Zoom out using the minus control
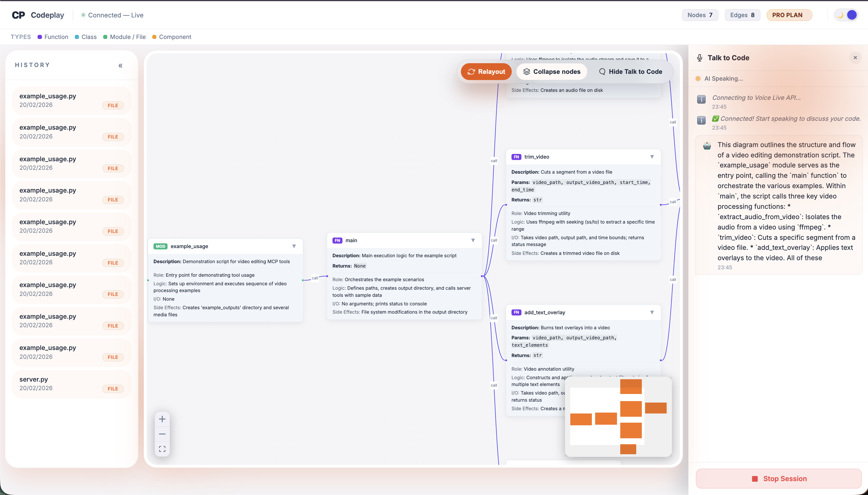Screen dimensions: 868x495 [x=163, y=434]
